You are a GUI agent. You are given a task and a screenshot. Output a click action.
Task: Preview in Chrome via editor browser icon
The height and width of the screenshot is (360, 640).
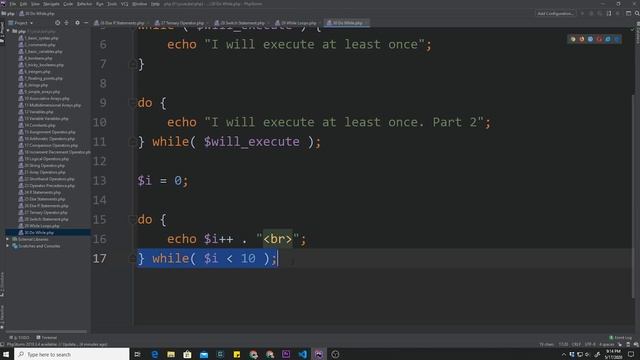pos(573,39)
